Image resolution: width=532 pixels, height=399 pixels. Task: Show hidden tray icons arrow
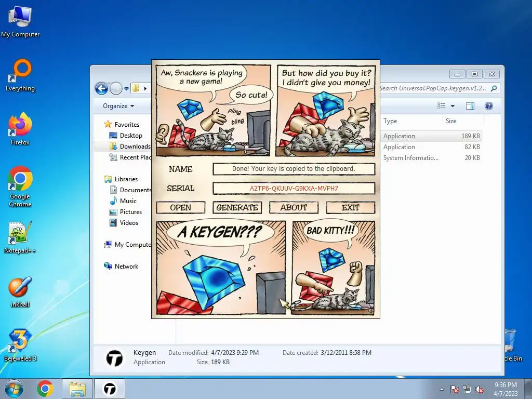[442, 389]
